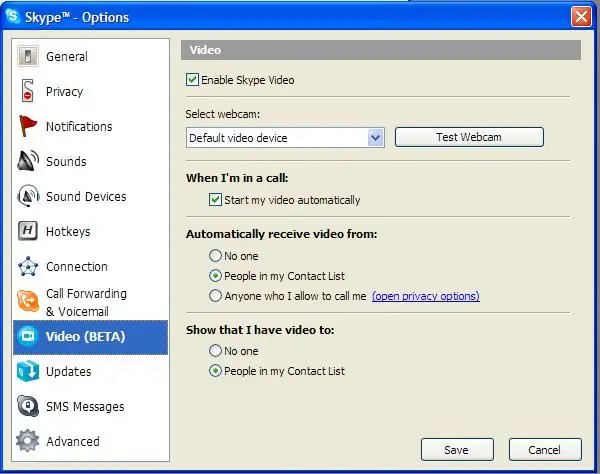The width and height of the screenshot is (600, 474).
Task: Cancel the options dialog
Action: point(545,450)
